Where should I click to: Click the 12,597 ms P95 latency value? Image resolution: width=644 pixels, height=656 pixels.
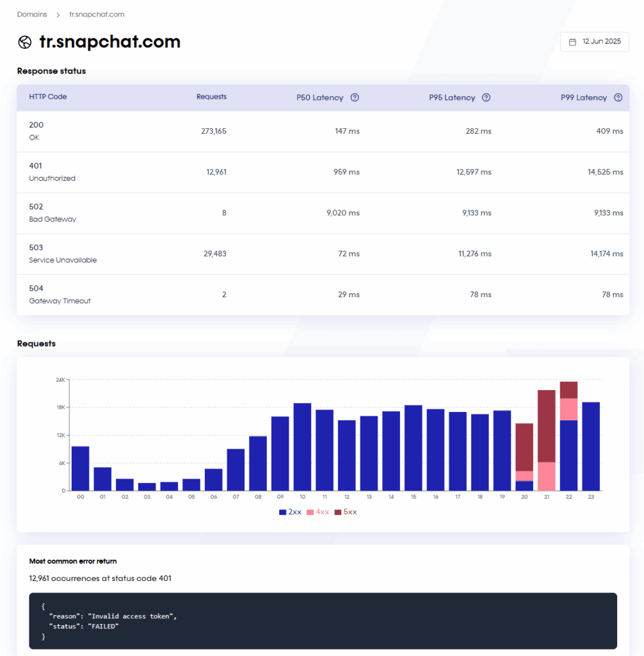[x=474, y=172]
